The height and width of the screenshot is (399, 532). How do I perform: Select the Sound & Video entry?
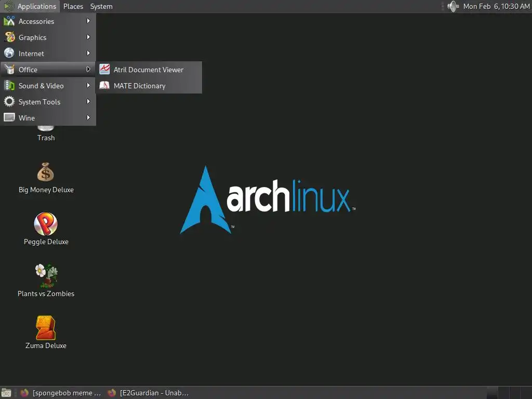click(x=48, y=86)
